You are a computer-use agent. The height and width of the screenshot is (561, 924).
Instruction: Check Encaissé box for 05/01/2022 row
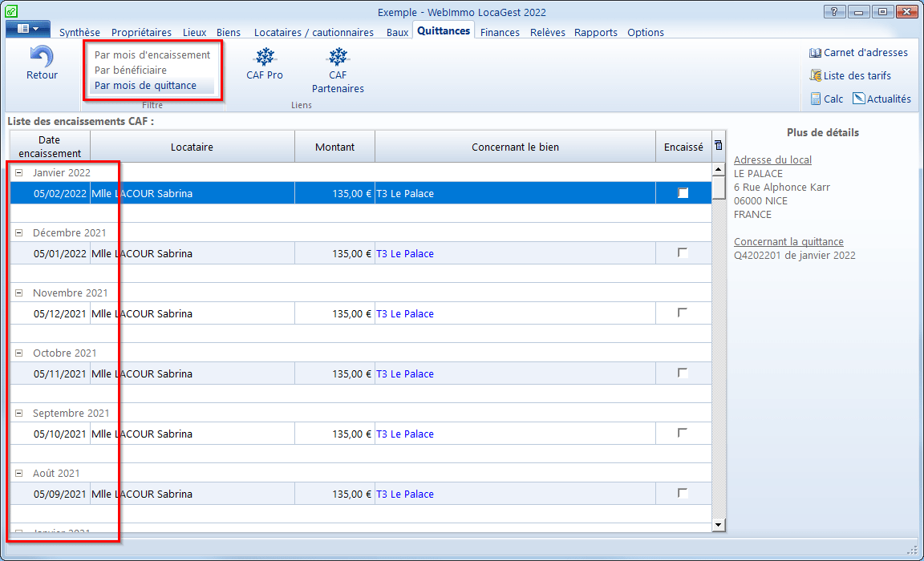[x=683, y=253]
